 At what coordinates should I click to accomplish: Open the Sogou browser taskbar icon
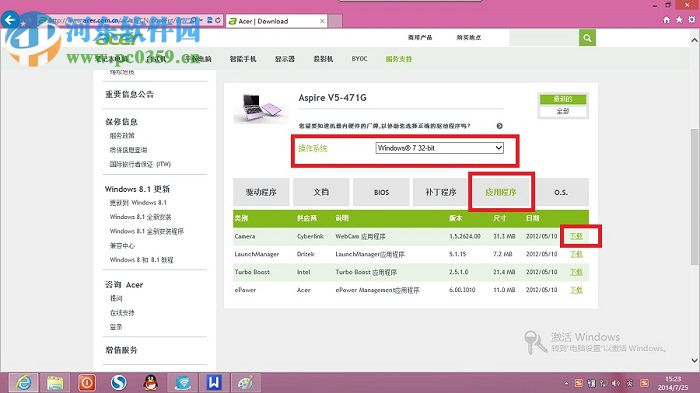point(119,383)
